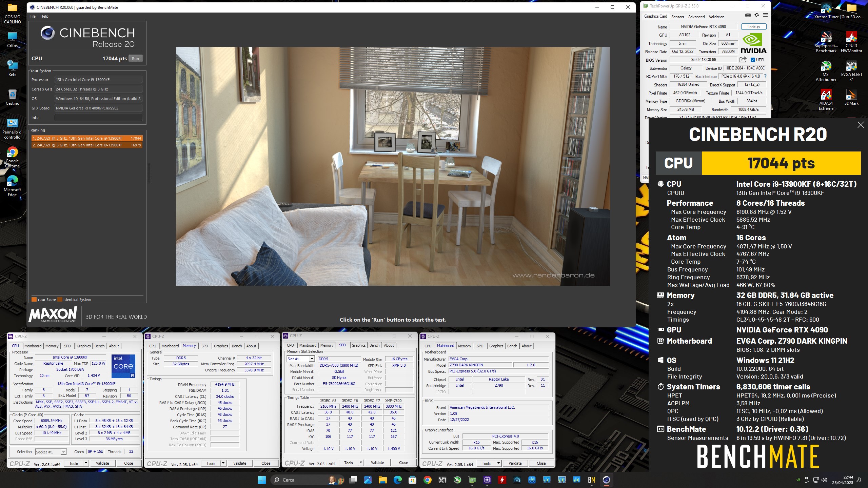Open Graphics tab in CPU-Z Memory window

coord(221,346)
